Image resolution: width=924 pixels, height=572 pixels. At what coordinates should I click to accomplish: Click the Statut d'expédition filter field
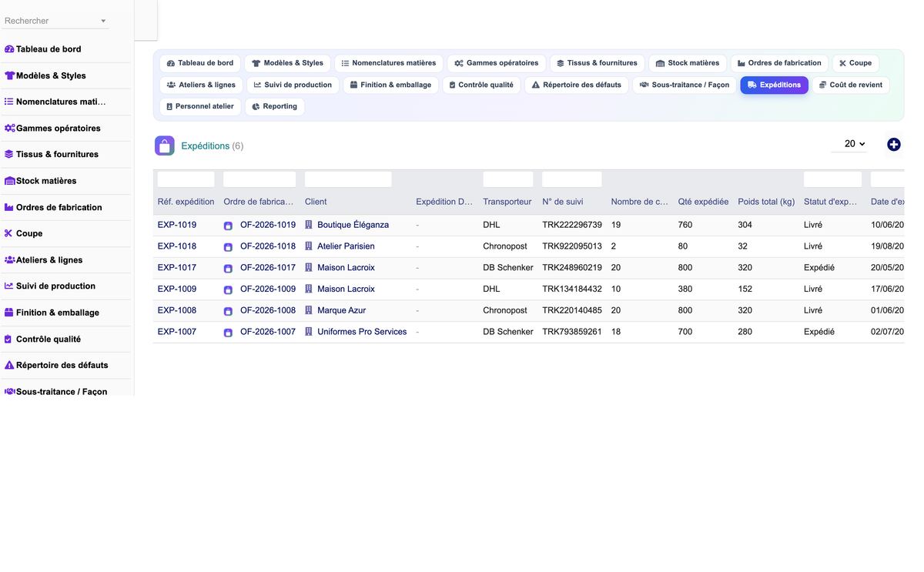(x=832, y=179)
